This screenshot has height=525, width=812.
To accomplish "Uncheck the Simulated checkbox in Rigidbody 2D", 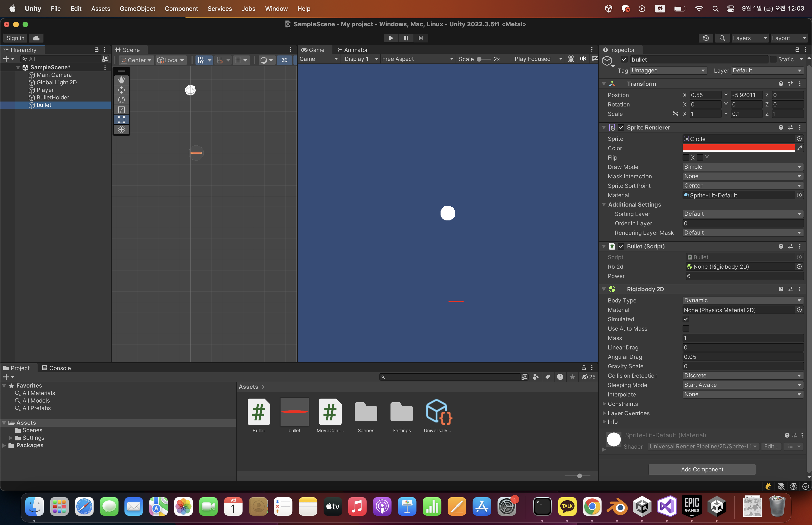I will click(x=686, y=319).
